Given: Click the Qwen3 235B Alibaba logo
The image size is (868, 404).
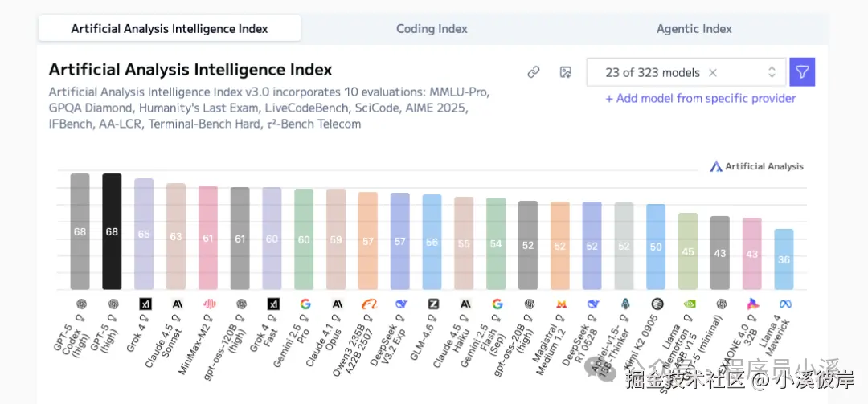Looking at the screenshot, I should 368,304.
